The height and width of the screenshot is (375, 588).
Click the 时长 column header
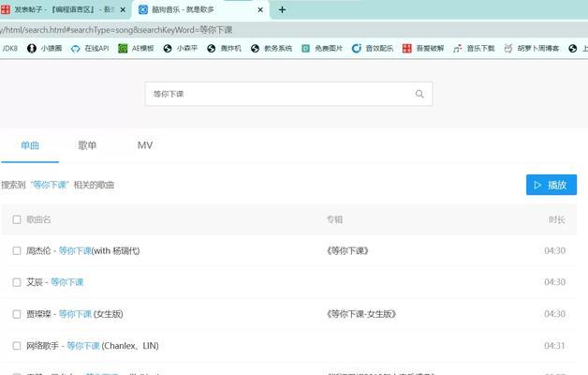(557, 219)
